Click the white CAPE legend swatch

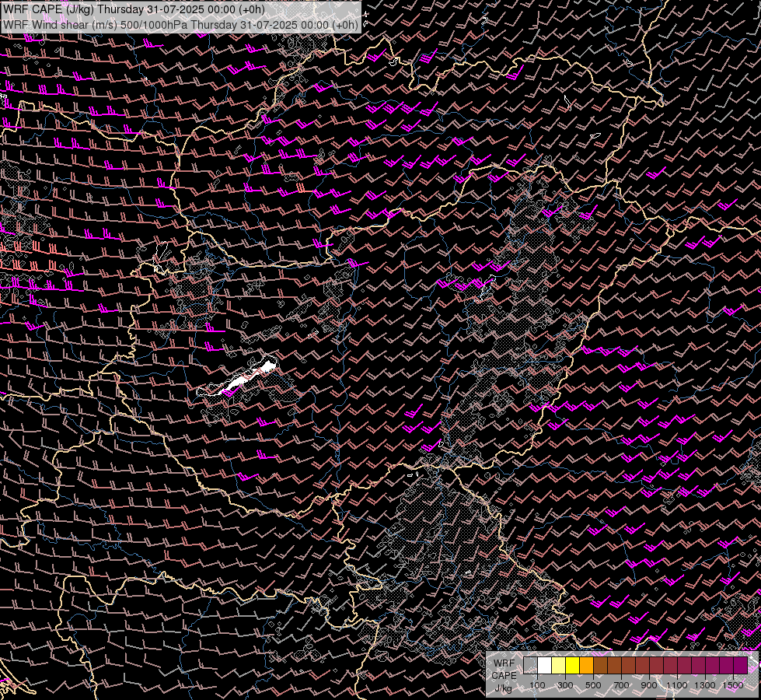(x=545, y=666)
